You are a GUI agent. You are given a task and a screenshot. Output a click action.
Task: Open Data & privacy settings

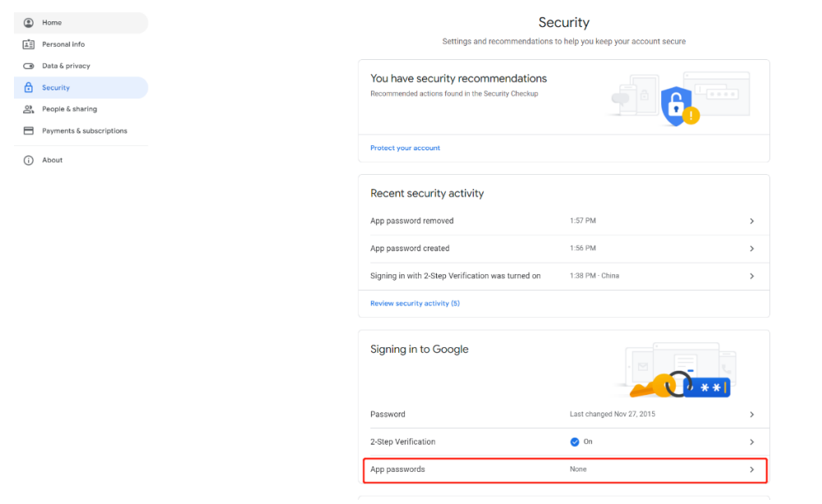click(x=80, y=66)
